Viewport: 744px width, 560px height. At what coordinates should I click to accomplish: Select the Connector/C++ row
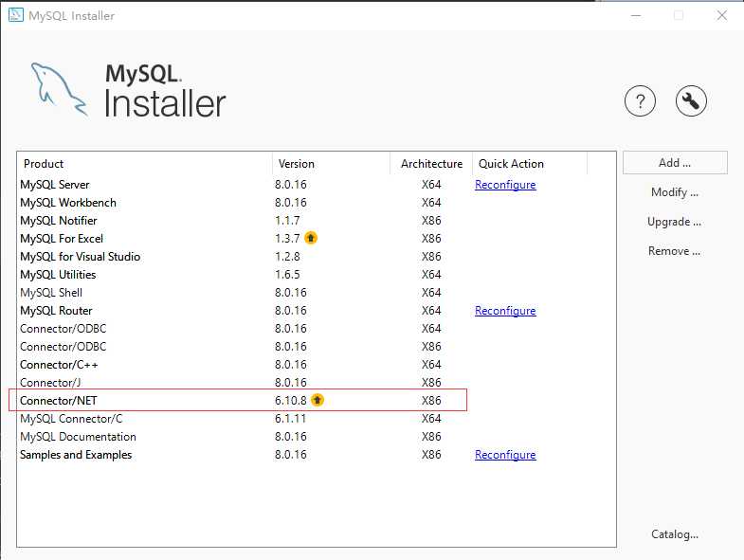click(317, 365)
